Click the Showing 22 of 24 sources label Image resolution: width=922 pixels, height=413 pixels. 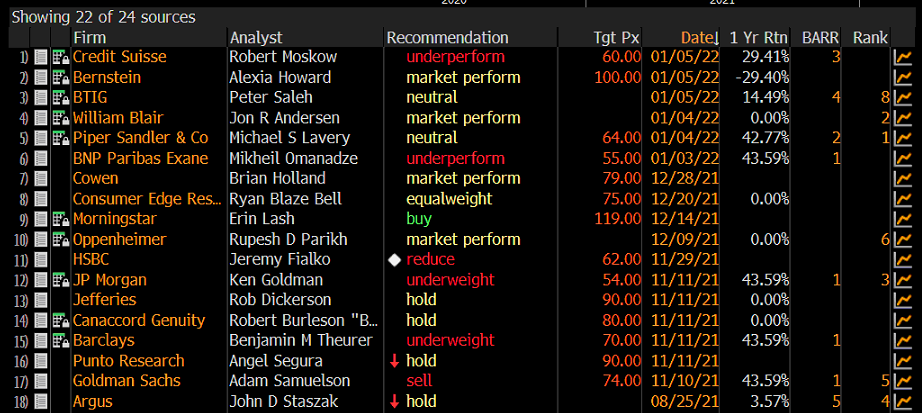(103, 17)
